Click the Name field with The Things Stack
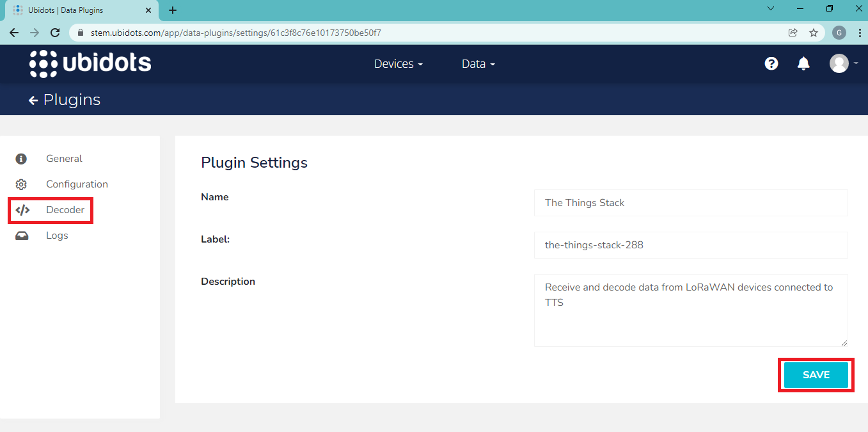The image size is (868, 432). [x=690, y=203]
